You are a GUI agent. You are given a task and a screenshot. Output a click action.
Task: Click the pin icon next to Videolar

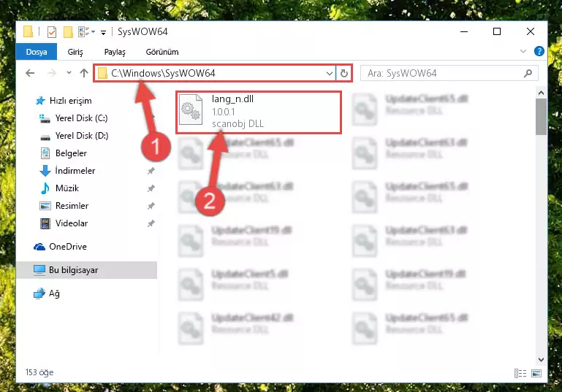point(151,223)
